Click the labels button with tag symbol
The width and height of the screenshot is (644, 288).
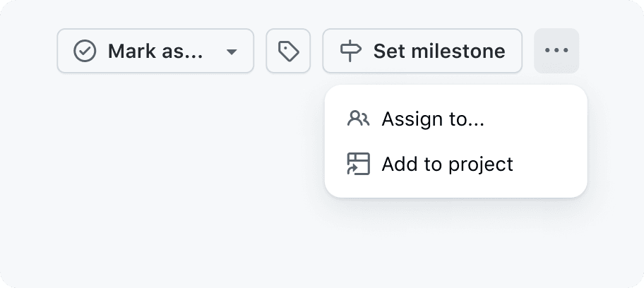coord(288,51)
